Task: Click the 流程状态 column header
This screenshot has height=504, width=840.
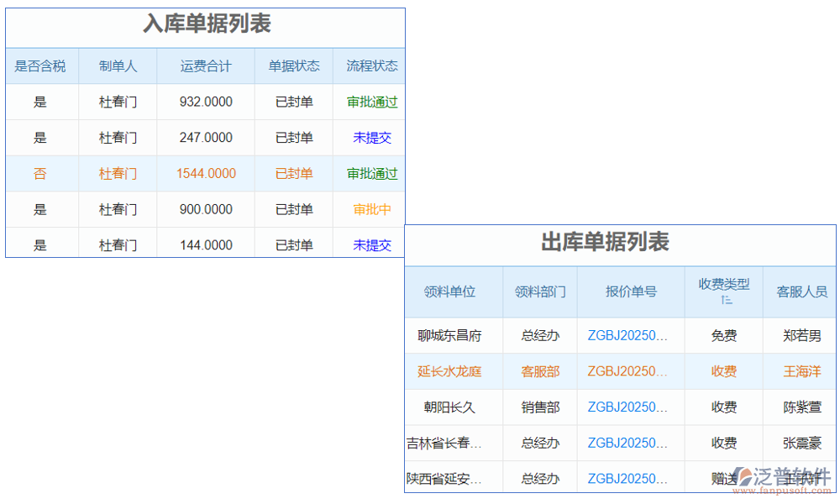Action: (x=370, y=66)
